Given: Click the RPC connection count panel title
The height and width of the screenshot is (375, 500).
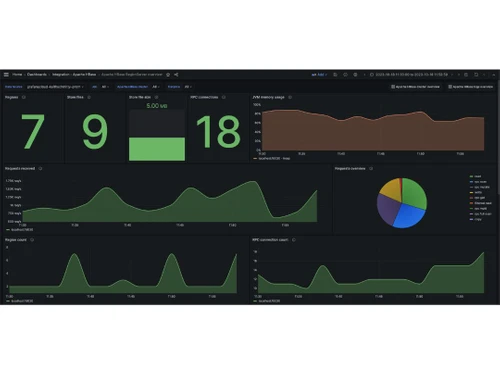Looking at the screenshot, I should point(270,240).
